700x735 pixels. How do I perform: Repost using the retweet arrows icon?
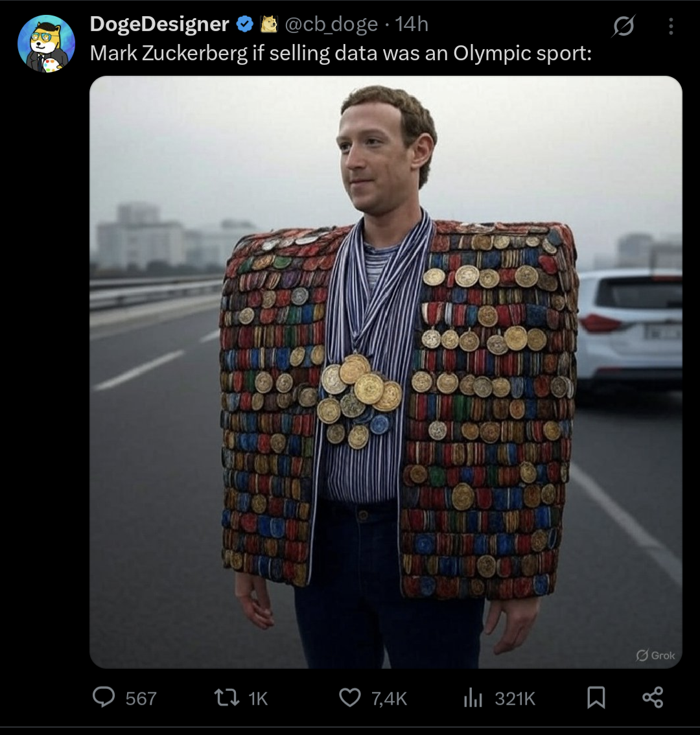(x=226, y=697)
